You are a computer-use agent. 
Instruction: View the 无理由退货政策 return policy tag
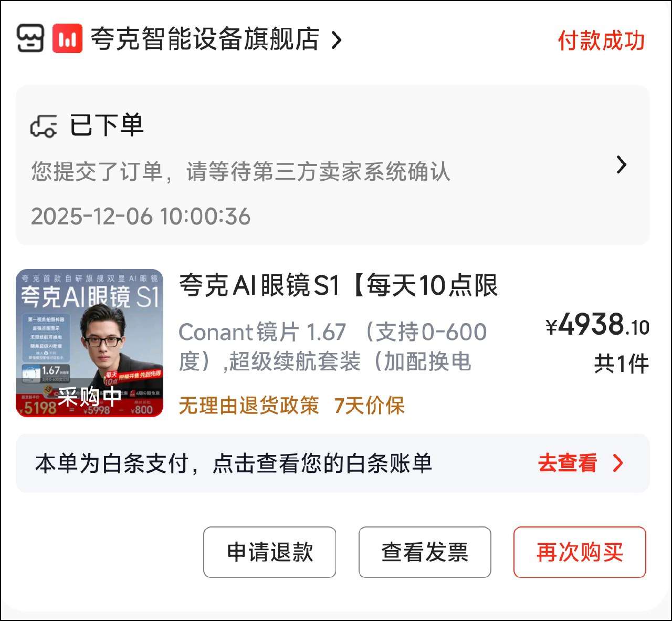point(249,406)
